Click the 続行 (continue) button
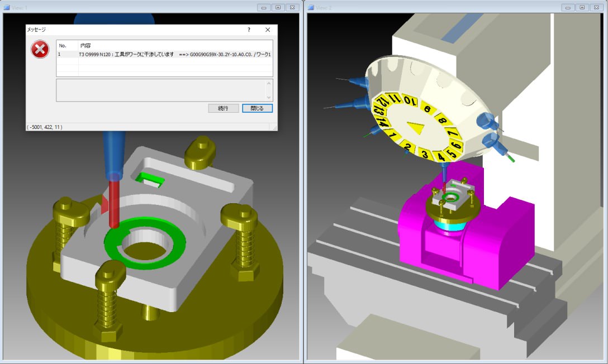Viewport: 608px width, 364px height. point(224,108)
